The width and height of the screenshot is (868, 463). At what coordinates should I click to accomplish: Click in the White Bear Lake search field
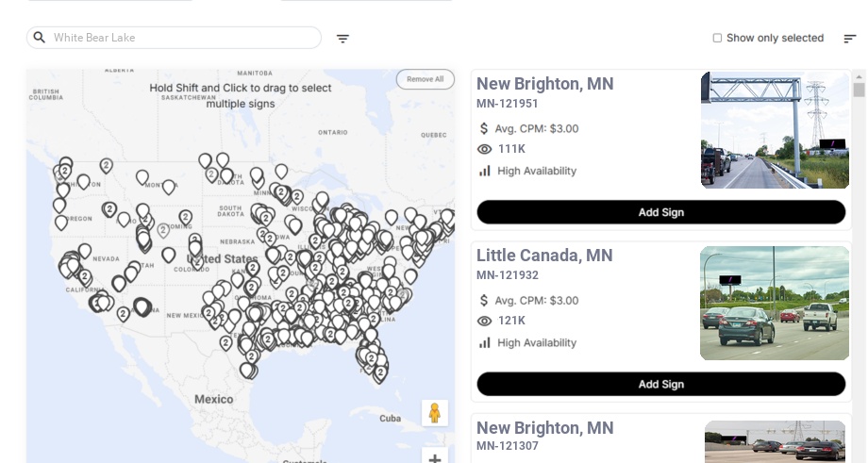pos(184,38)
